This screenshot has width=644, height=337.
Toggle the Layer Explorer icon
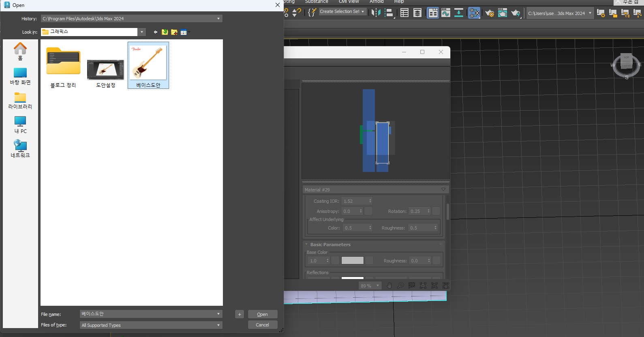pyautogui.click(x=417, y=13)
